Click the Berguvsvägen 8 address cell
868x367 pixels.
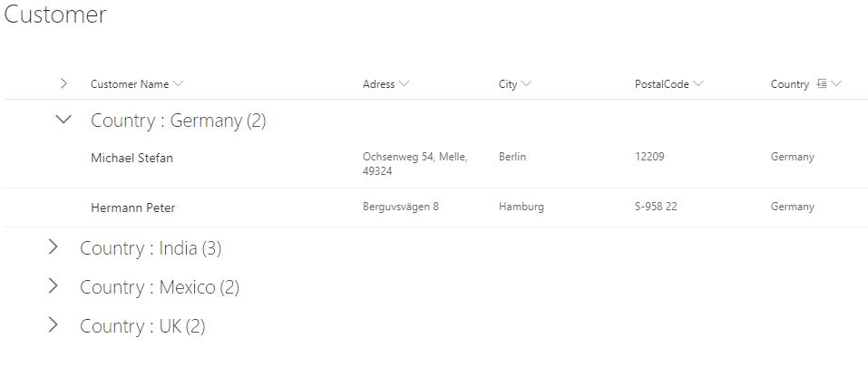coord(401,207)
